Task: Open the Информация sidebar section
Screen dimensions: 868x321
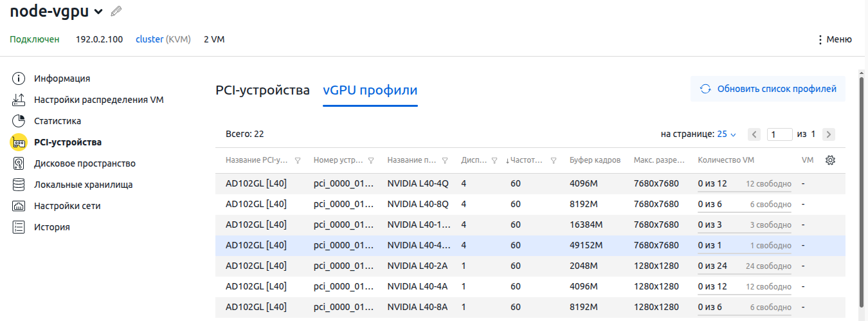Action: [62, 78]
